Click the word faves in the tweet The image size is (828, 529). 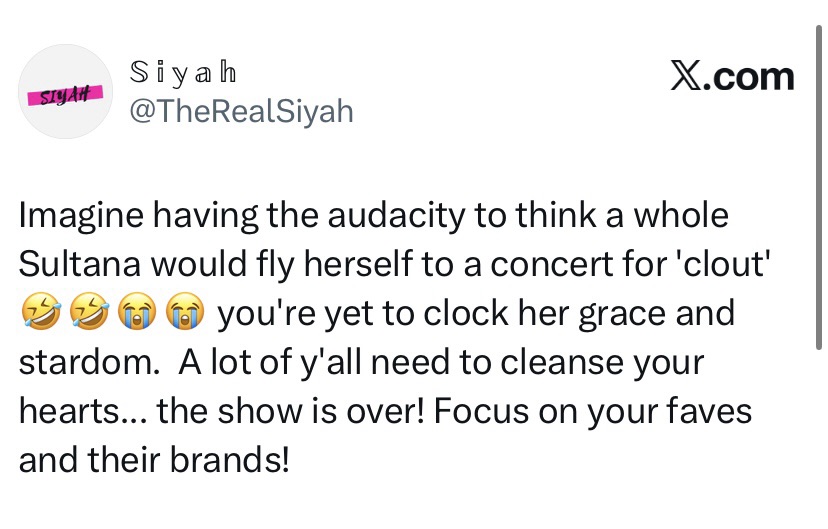pos(706,411)
